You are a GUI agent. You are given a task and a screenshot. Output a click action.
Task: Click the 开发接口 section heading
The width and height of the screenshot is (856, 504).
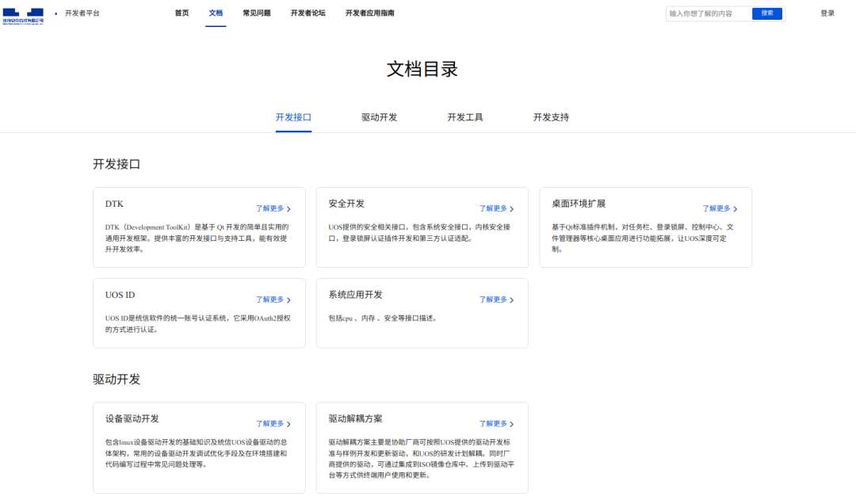(117, 164)
